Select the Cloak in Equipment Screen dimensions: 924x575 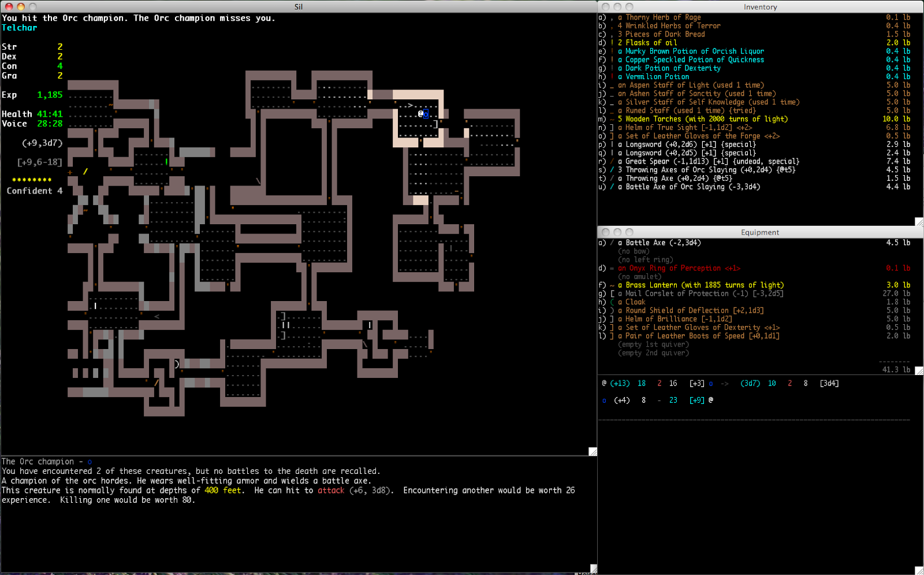coord(754,302)
